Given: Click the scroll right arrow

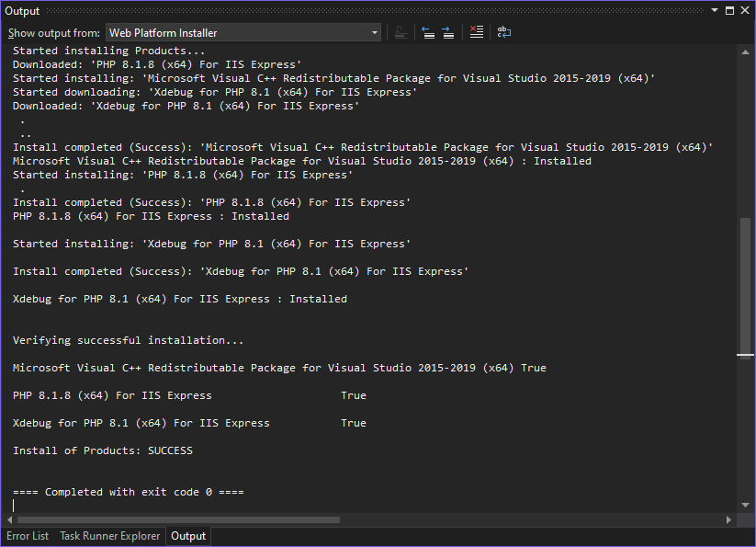Looking at the screenshot, I should [x=728, y=520].
